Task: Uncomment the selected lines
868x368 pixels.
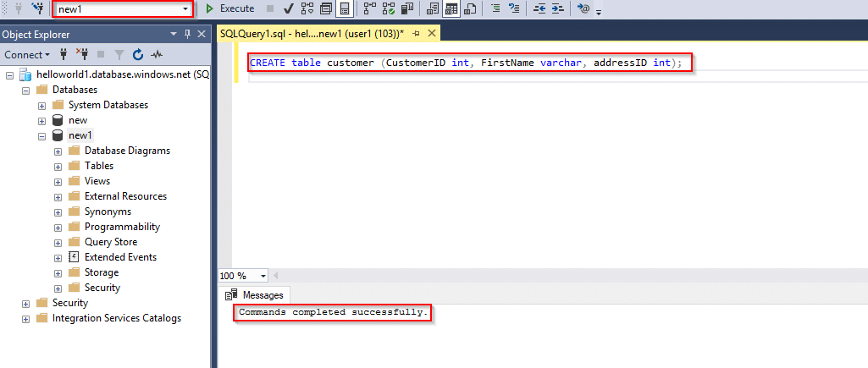Action: [514, 8]
